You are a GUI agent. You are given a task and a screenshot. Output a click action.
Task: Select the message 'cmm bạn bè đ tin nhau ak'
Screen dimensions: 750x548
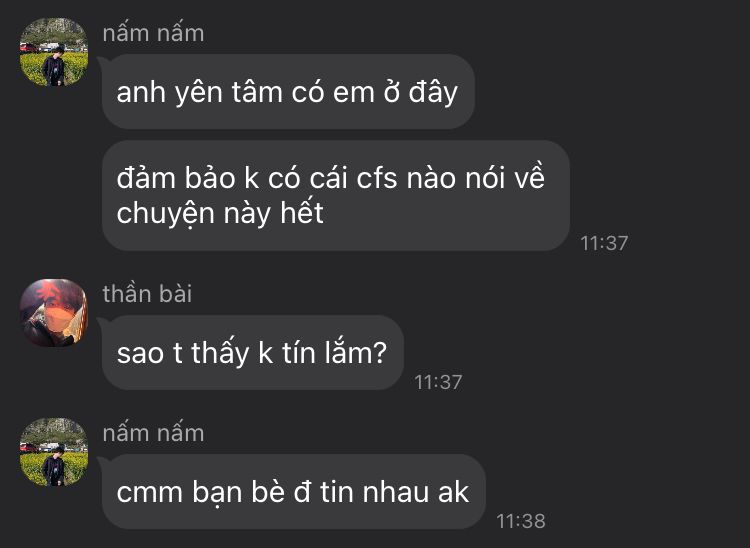click(294, 492)
